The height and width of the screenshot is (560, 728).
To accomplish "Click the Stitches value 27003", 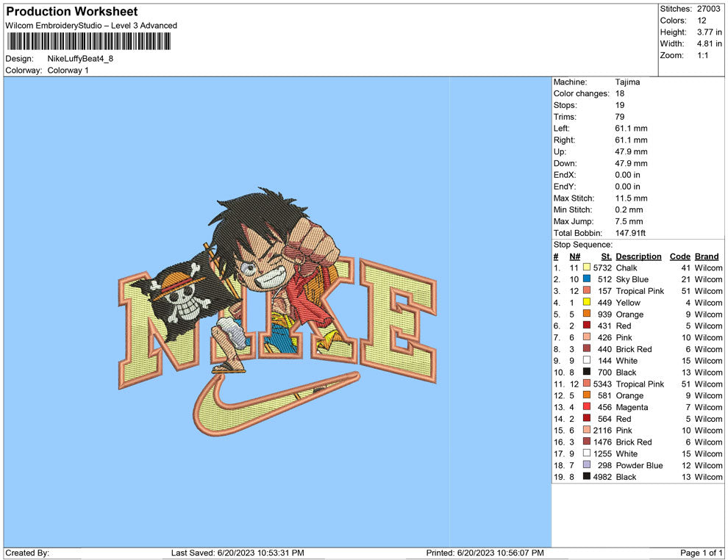I will pos(708,9).
